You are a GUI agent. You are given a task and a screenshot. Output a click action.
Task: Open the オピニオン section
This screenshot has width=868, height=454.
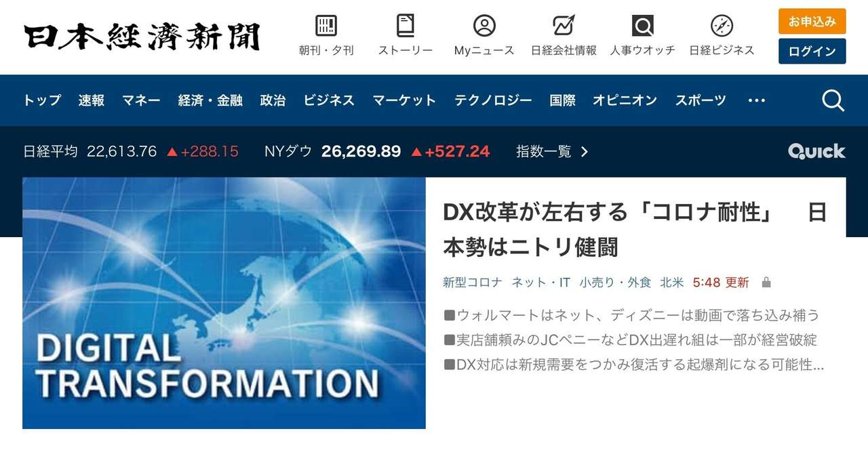[625, 100]
